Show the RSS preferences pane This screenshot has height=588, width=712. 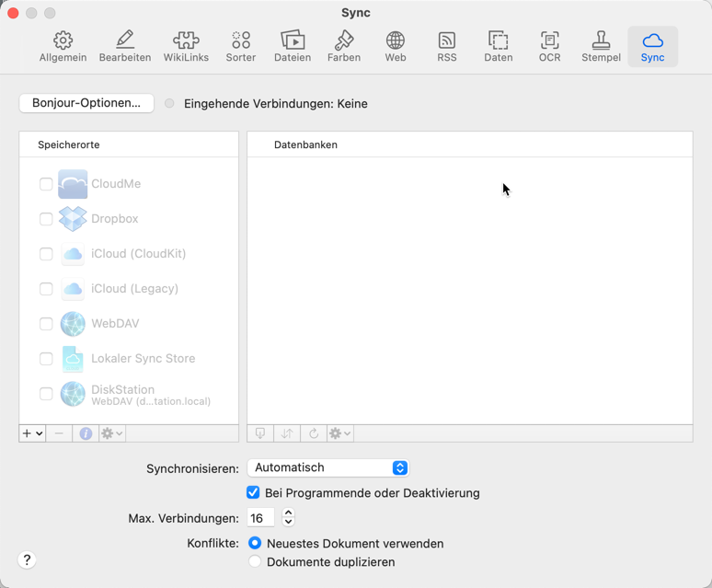447,46
